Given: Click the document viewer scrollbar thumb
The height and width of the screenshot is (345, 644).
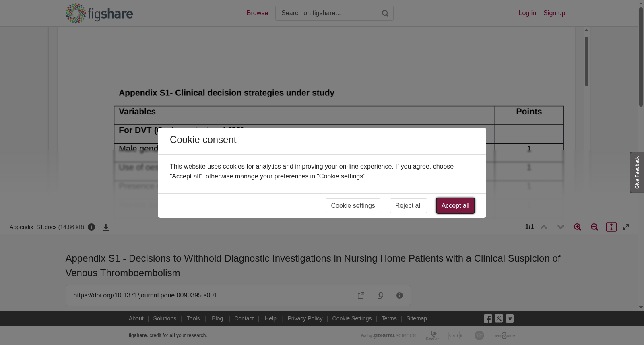Looking at the screenshot, I should click(586, 61).
